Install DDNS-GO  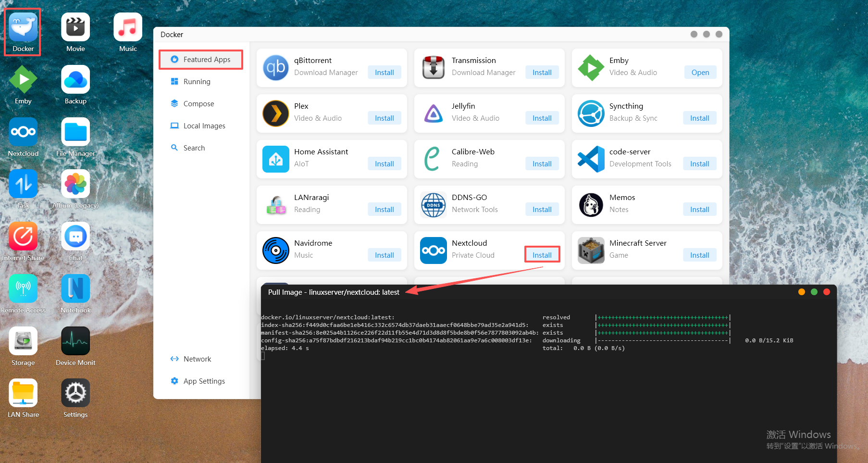(x=542, y=210)
